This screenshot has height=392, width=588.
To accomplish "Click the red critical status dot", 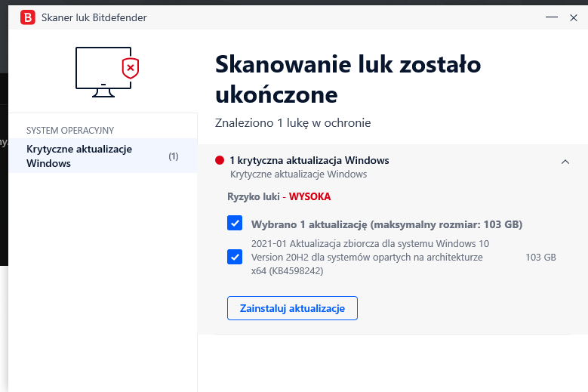I will coord(220,161).
